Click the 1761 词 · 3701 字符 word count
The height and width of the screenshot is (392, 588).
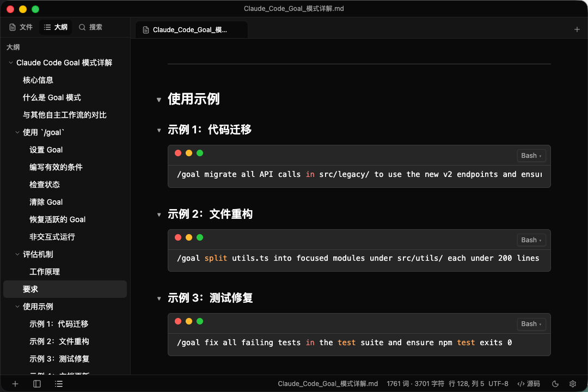415,384
